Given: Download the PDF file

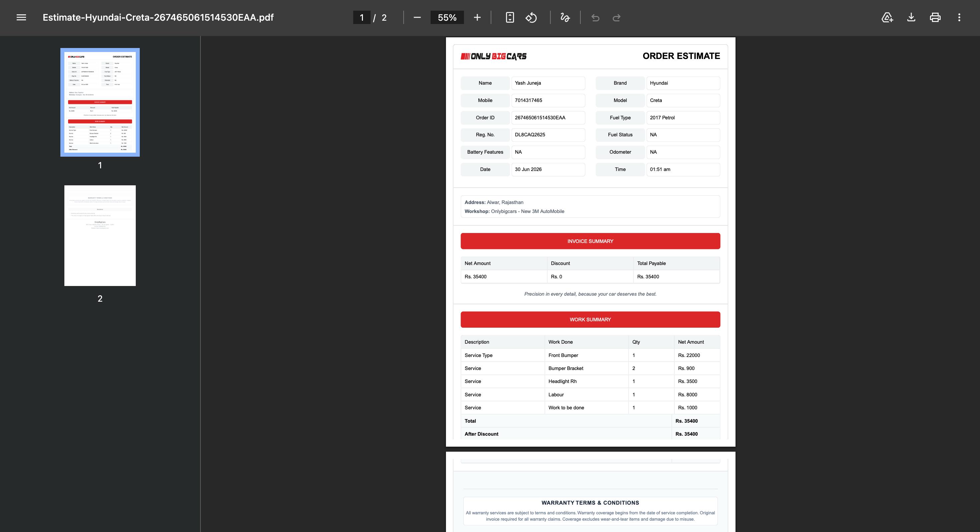Looking at the screenshot, I should point(911,17).
